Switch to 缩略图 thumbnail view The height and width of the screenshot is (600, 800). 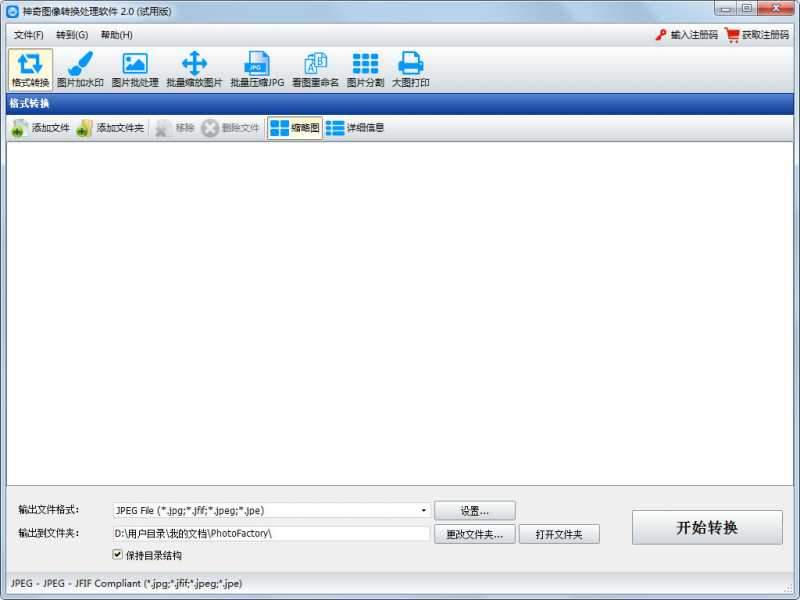[295, 128]
